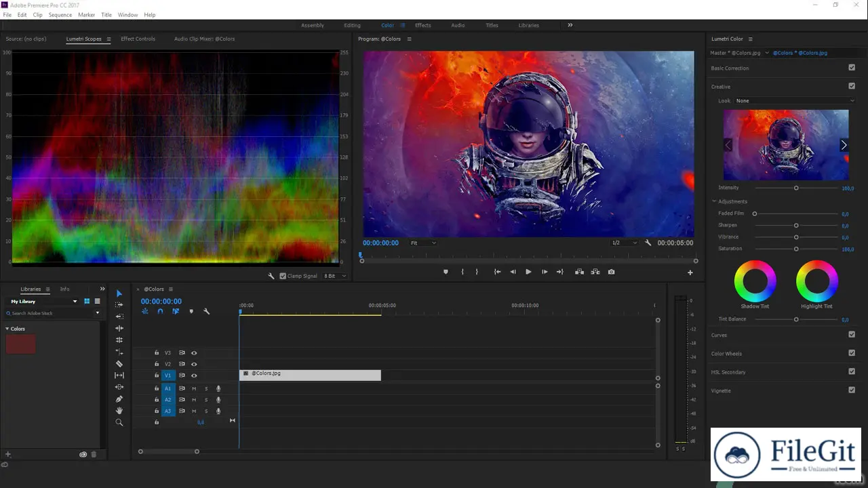Open the Effect Controls tab
The height and width of the screenshot is (488, 868).
(138, 39)
